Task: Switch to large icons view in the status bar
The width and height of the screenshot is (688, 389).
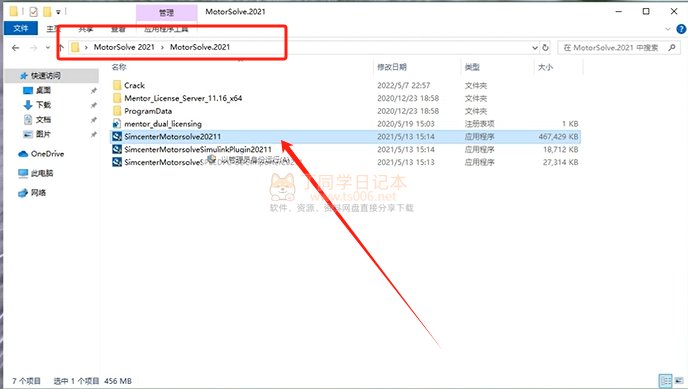Action: click(679, 380)
